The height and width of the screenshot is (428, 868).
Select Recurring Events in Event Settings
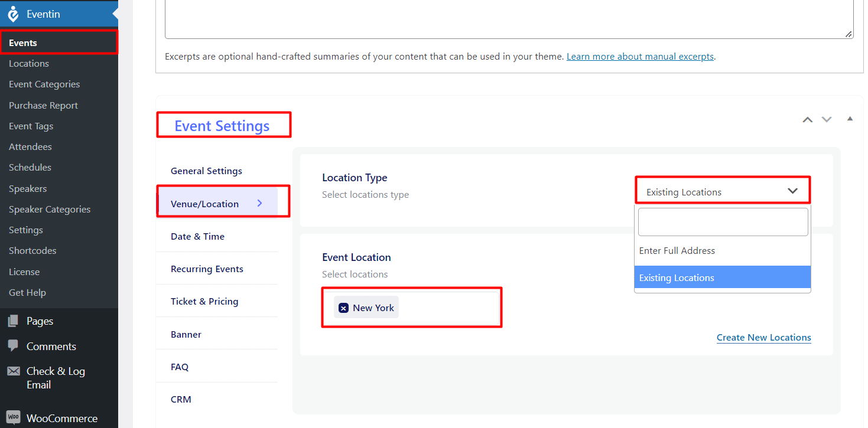click(x=207, y=269)
